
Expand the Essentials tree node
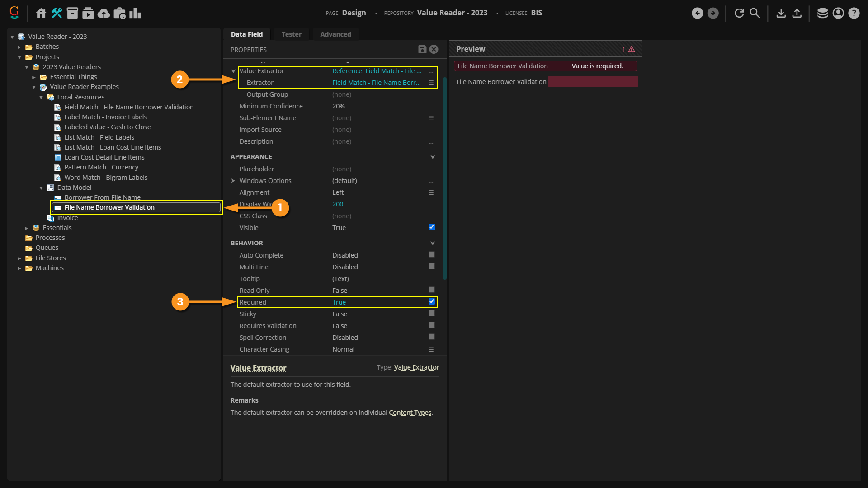click(x=27, y=228)
